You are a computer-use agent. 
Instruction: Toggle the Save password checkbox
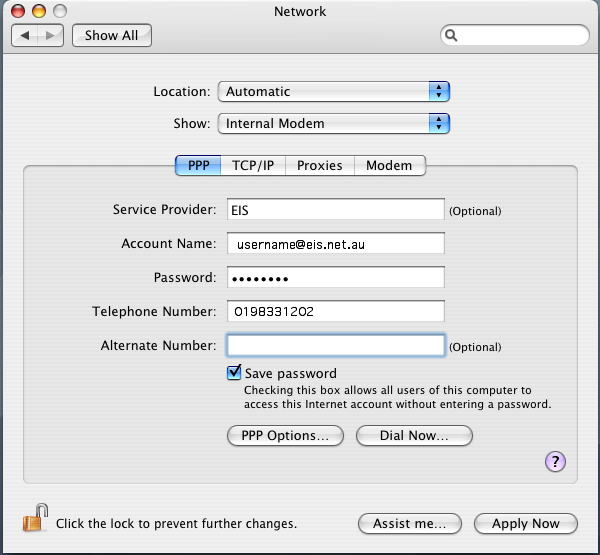click(x=235, y=373)
